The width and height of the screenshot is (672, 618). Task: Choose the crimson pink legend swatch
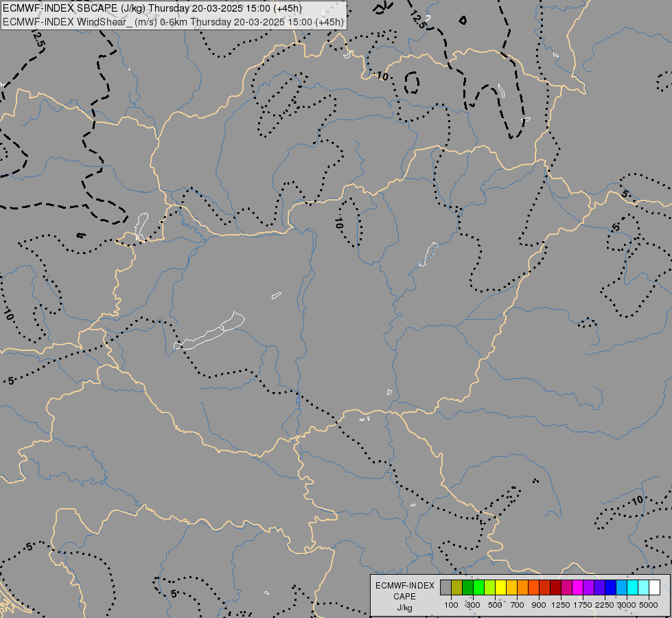[566, 587]
